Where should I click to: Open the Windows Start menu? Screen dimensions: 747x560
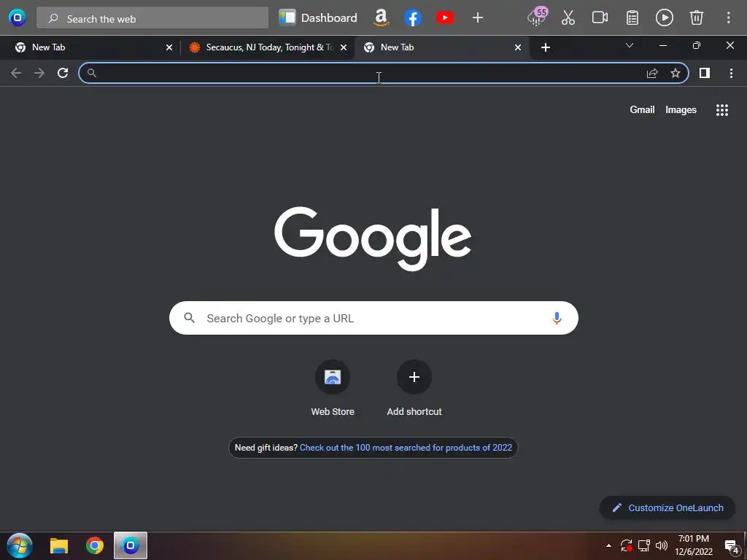click(x=20, y=545)
